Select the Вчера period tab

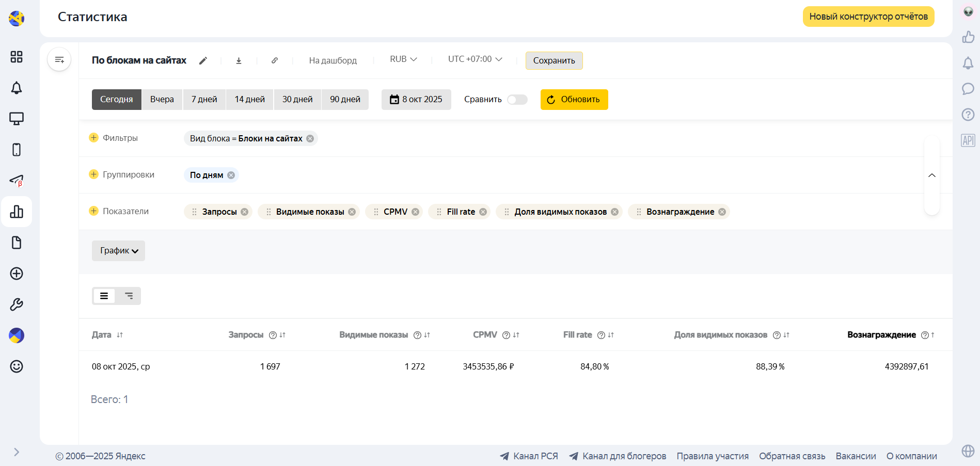tap(162, 100)
